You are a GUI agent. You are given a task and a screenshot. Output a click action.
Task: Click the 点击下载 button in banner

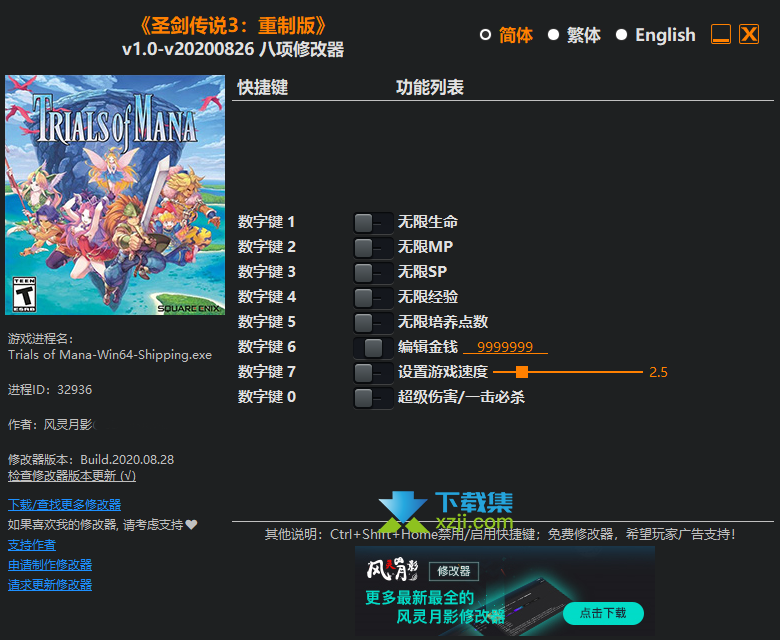[x=603, y=613]
